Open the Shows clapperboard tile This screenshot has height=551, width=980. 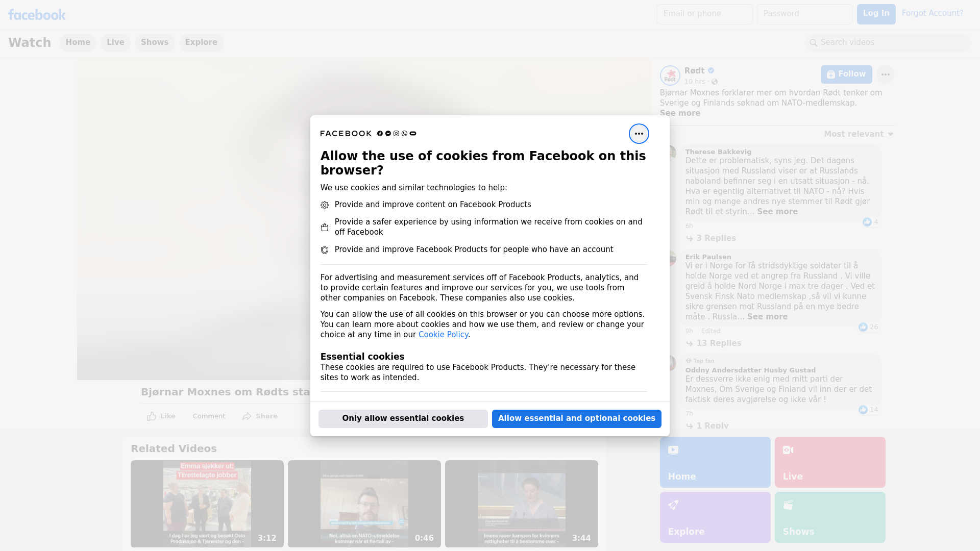[x=829, y=517]
